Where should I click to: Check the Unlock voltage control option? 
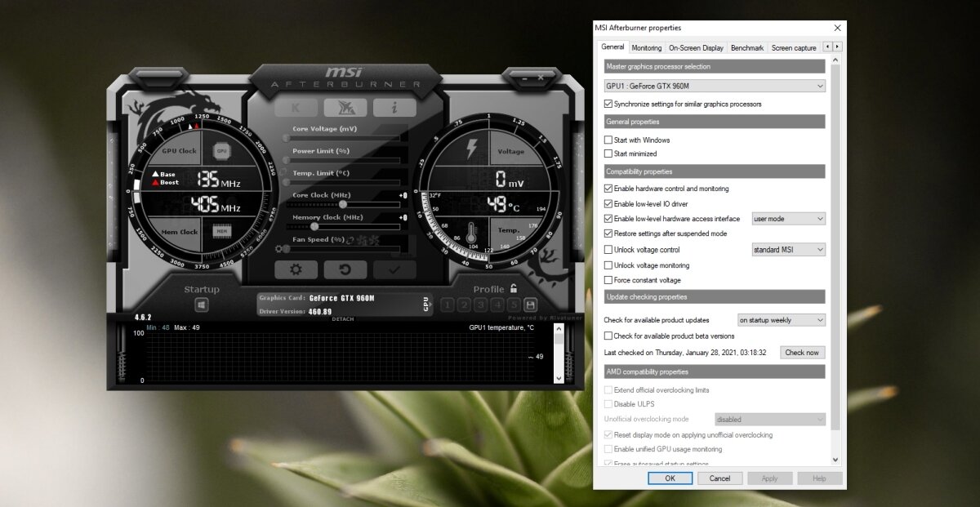608,250
